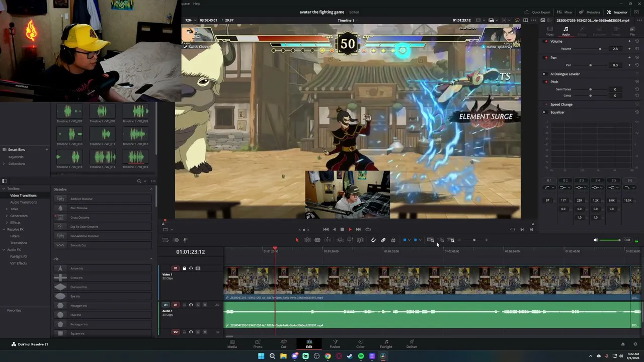644x362 pixels.
Task: Adjust the Volume slider handle
Action: point(600,49)
